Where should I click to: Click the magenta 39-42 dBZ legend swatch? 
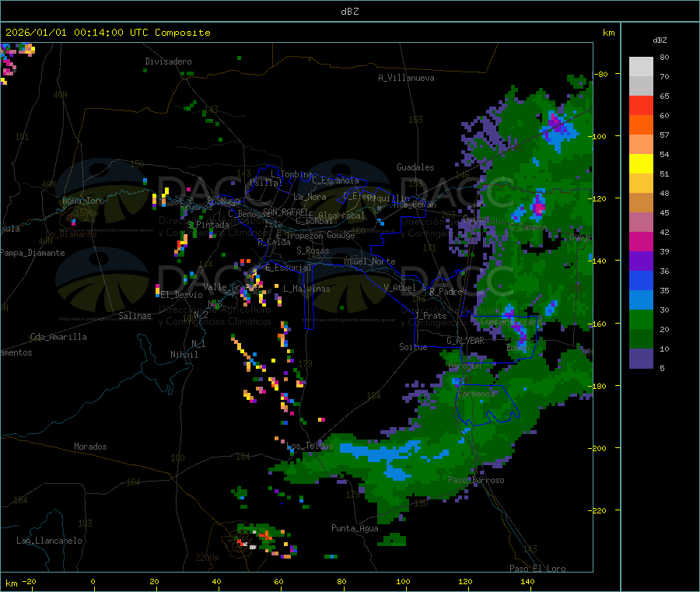641,241
